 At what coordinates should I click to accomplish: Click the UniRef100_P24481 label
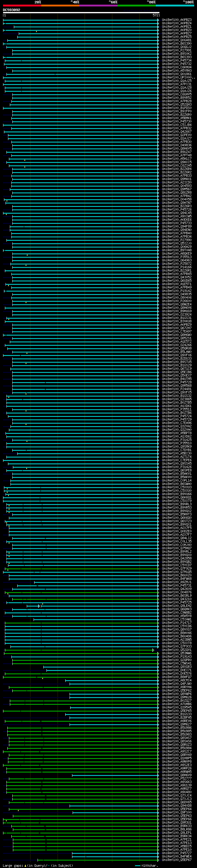click(x=177, y=389)
